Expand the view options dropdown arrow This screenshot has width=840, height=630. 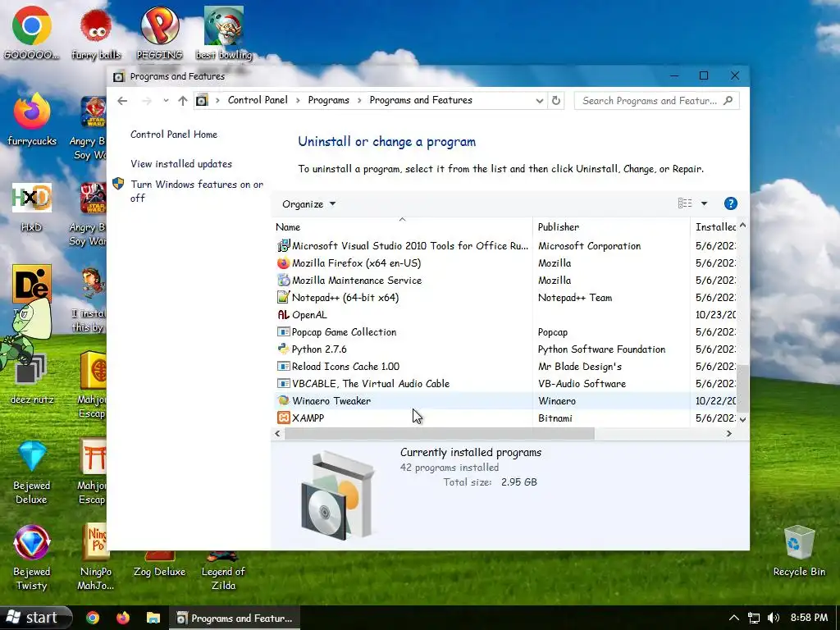click(704, 203)
